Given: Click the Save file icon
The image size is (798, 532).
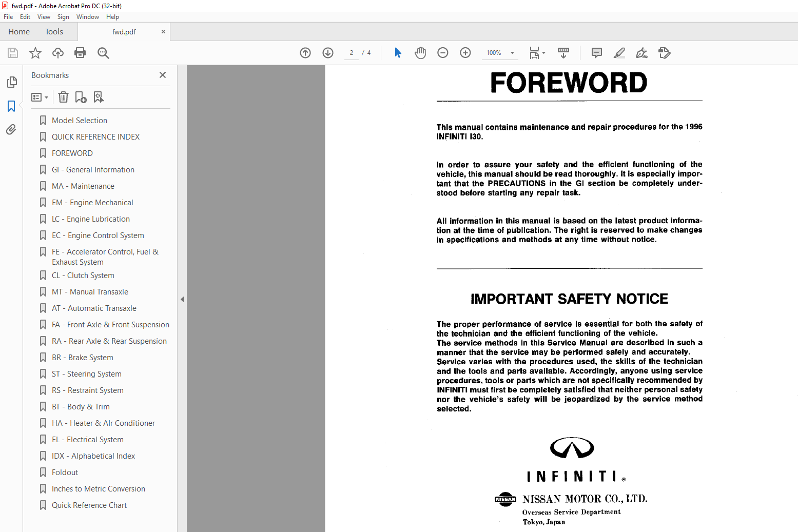Looking at the screenshot, I should 13,53.
